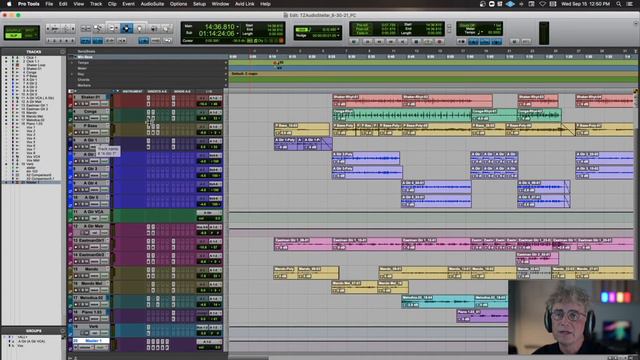Add a key change with Key ruler plus
Image resolution: width=640 pixels, height=360 pixels.
tap(226, 74)
